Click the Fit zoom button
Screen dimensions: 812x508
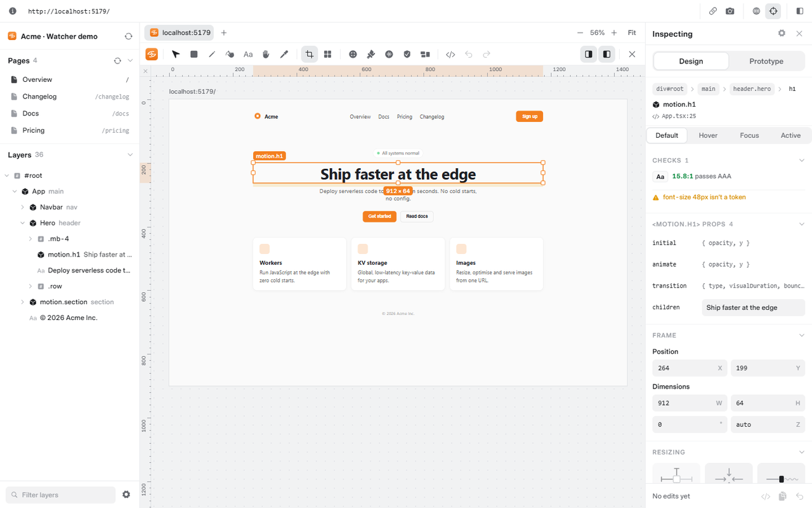632,32
